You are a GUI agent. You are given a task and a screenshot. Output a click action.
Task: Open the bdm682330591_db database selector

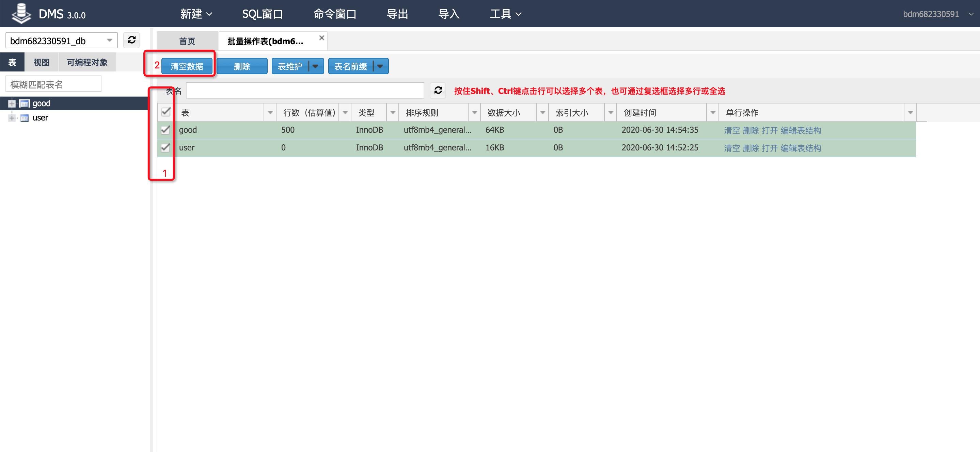(x=61, y=41)
